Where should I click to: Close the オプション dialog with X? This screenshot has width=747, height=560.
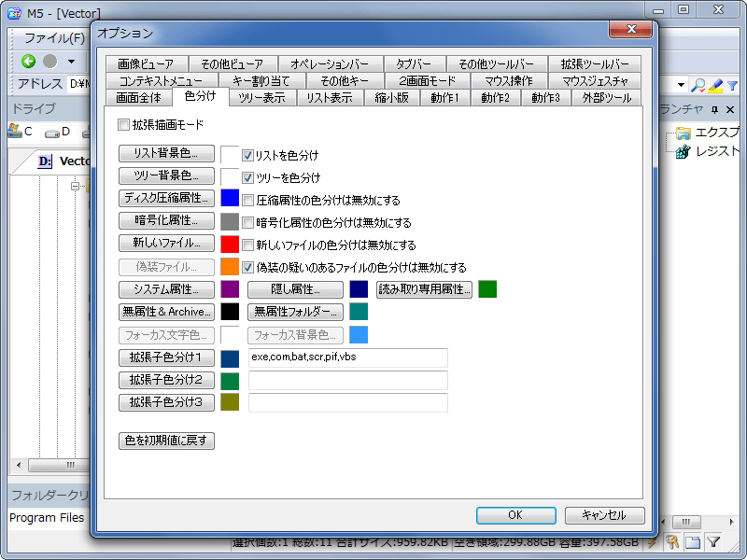pyautogui.click(x=631, y=29)
